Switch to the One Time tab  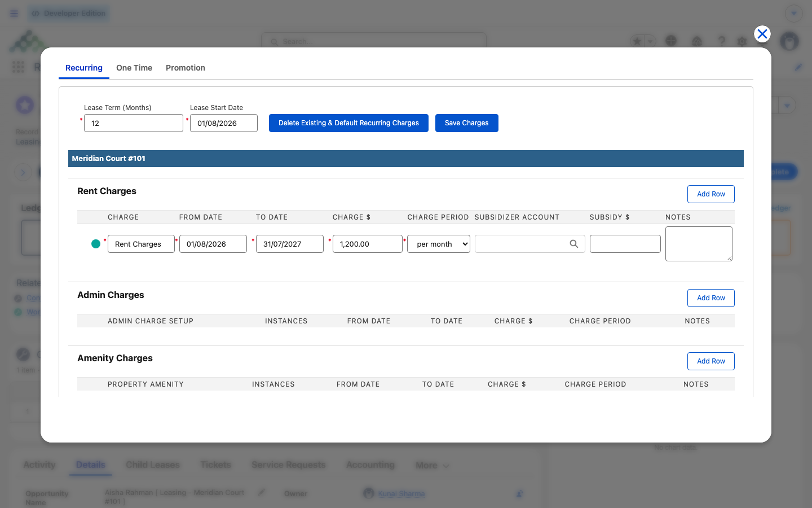pos(134,68)
